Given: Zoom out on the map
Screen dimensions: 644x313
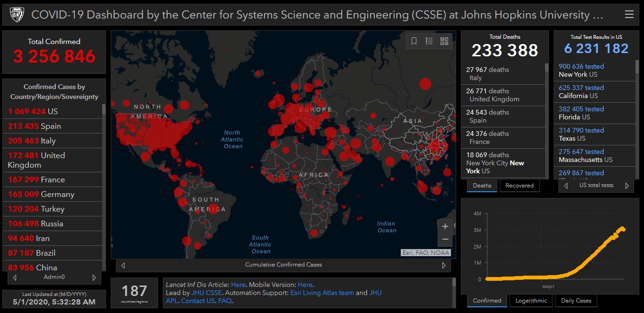Looking at the screenshot, I should tap(445, 240).
